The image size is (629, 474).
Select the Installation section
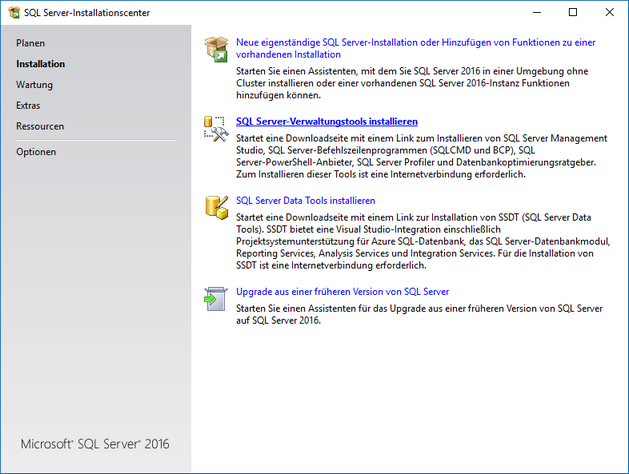coord(41,64)
